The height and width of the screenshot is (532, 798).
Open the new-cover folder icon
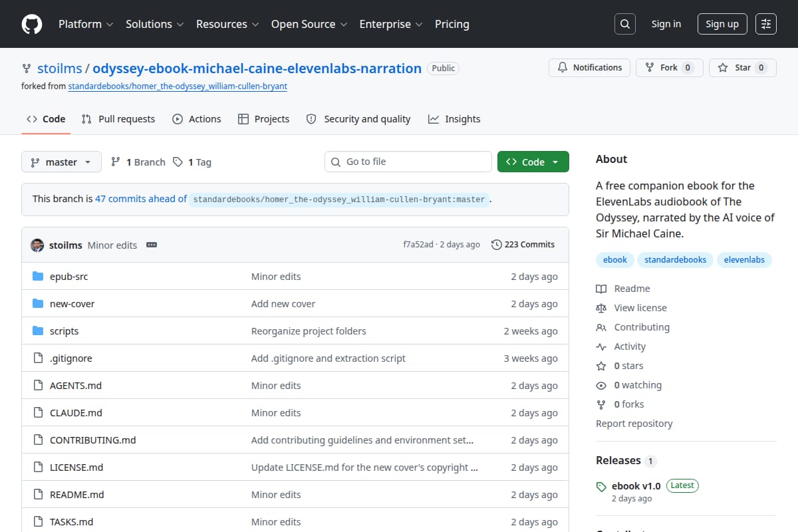pyautogui.click(x=38, y=304)
